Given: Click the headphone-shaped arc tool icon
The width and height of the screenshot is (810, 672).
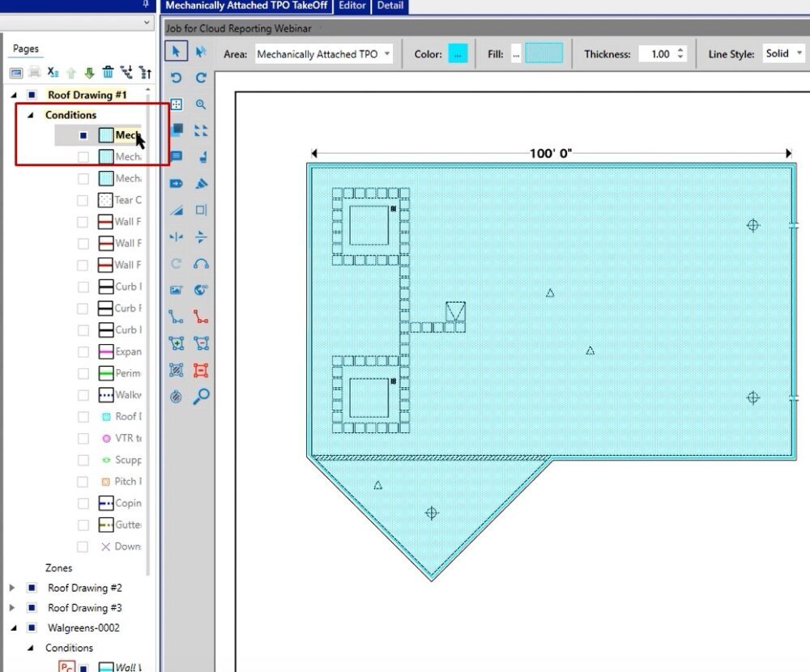Looking at the screenshot, I should [x=201, y=264].
